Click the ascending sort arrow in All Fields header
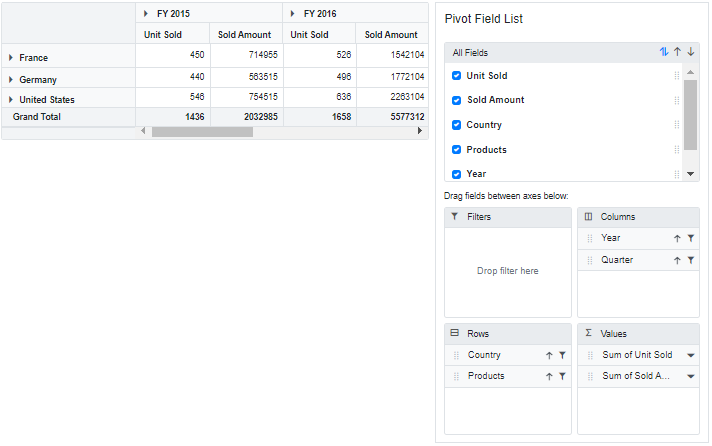Viewport: 712px width, 446px height. click(677, 52)
